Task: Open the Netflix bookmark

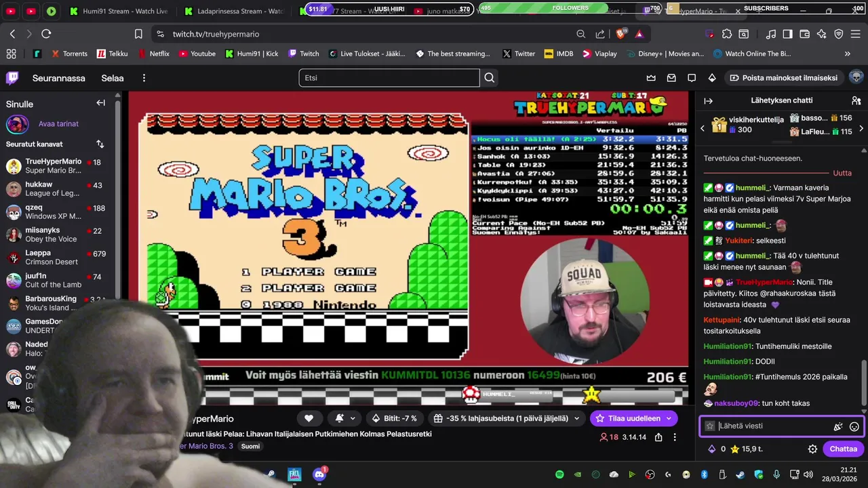Action: [154, 54]
